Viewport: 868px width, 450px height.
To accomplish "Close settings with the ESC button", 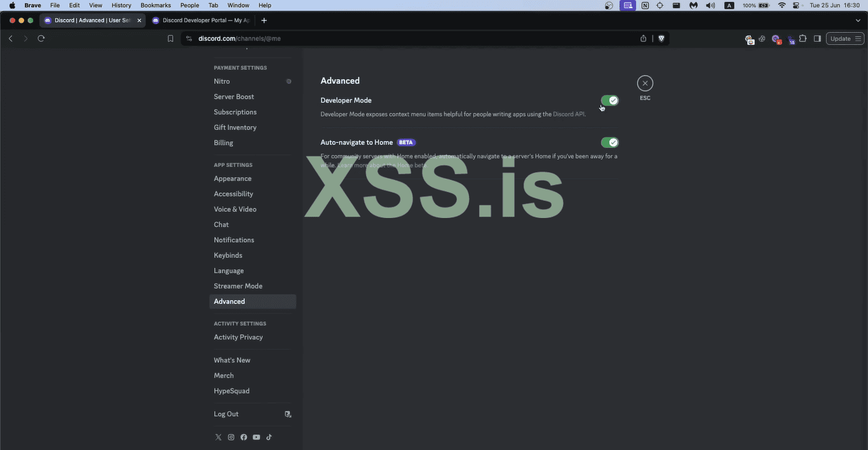I will click(x=644, y=83).
